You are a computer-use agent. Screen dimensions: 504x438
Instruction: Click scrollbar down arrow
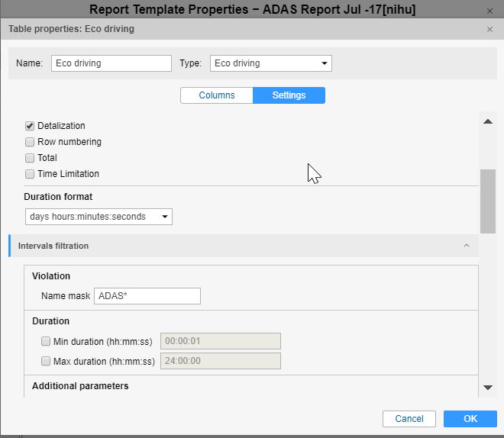(x=487, y=388)
